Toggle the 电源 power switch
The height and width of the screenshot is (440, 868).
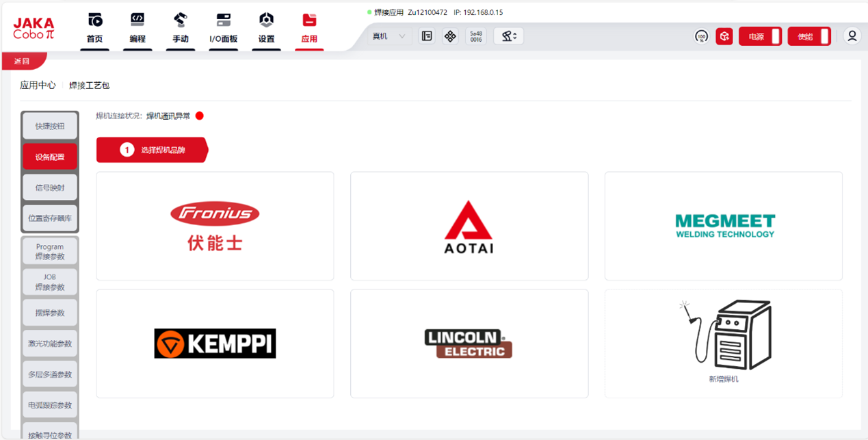(x=760, y=36)
